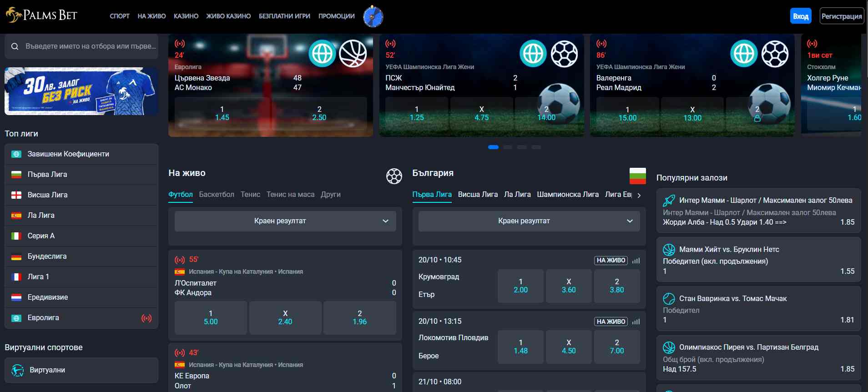Click the basketball icon for Маями Хийт bet
The width and height of the screenshot is (868, 392).
point(669,250)
